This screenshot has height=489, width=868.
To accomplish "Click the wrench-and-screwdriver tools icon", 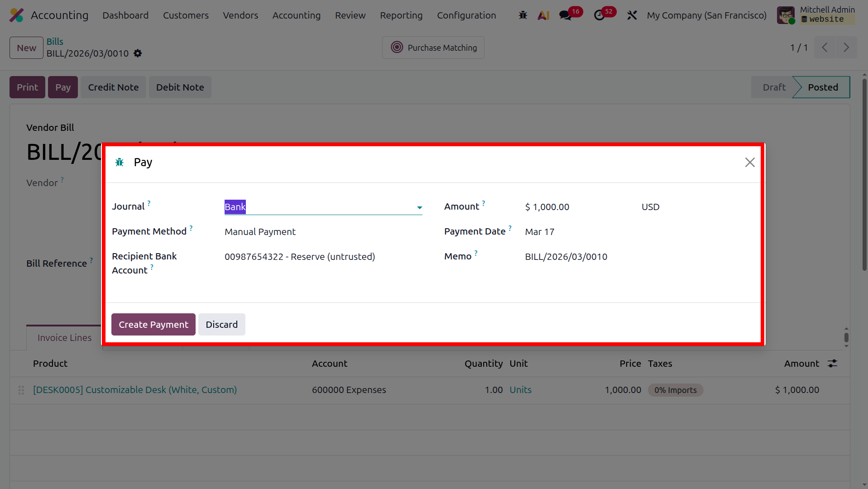I will click(632, 15).
